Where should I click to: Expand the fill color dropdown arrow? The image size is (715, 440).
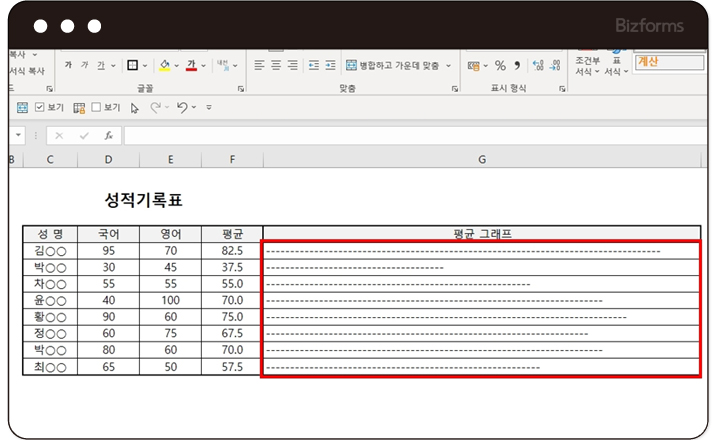[x=176, y=66]
